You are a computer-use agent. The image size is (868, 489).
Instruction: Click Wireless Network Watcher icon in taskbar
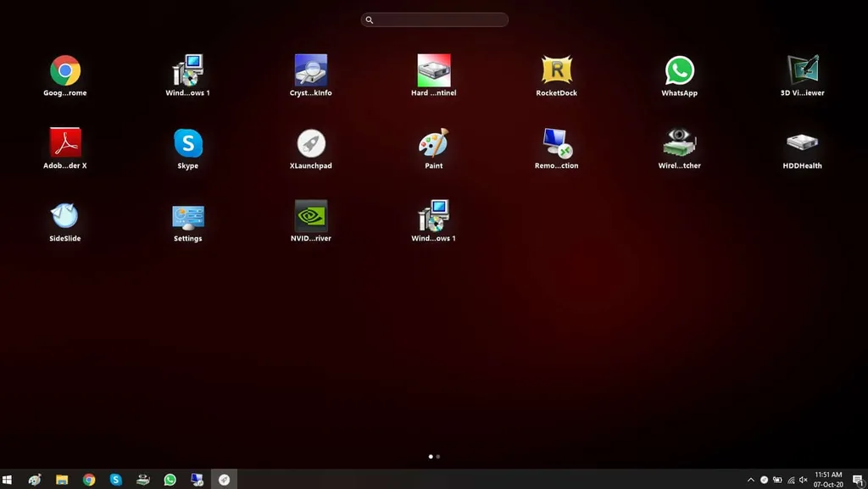pyautogui.click(x=142, y=480)
